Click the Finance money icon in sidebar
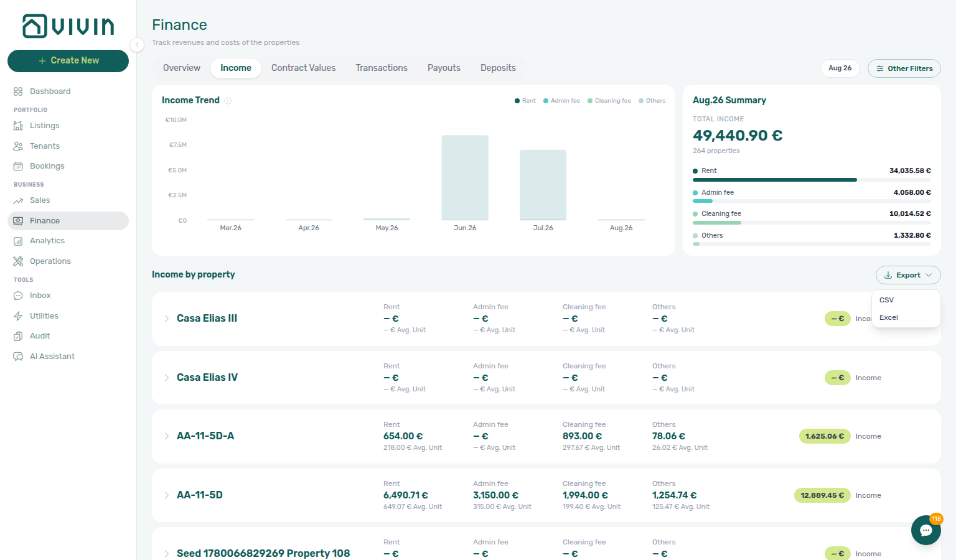This screenshot has height=560, width=956. click(18, 221)
